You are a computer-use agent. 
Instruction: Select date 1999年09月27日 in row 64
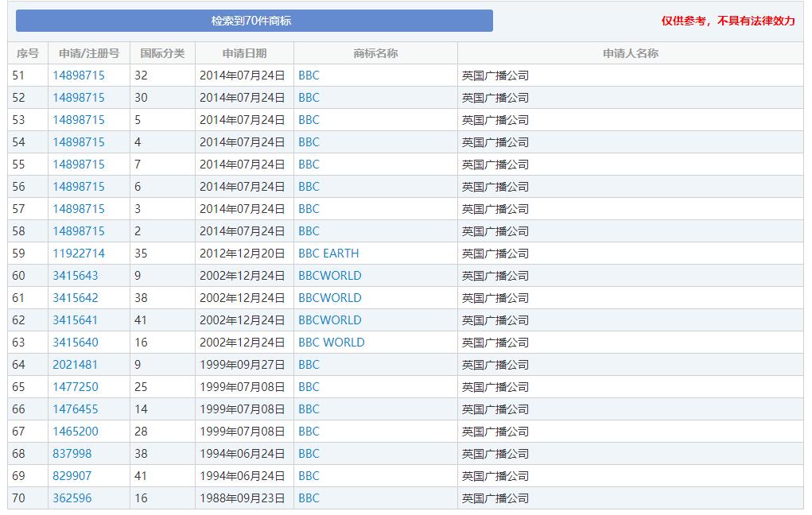pyautogui.click(x=243, y=364)
